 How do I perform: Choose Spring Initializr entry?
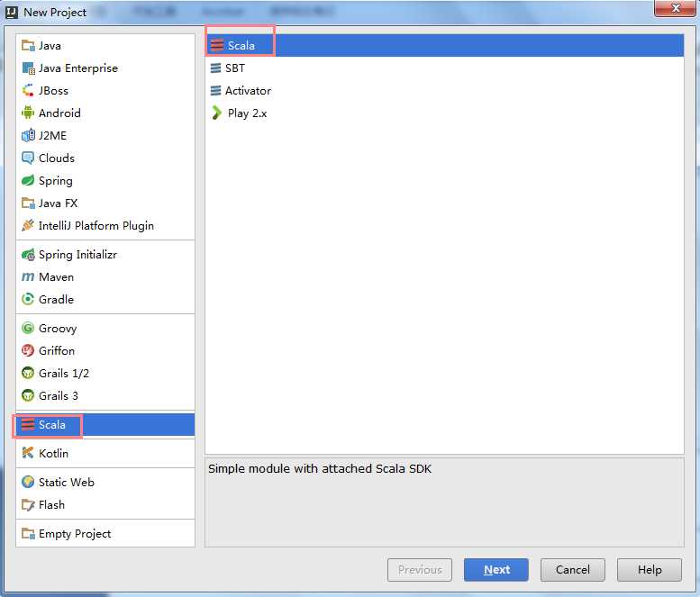pyautogui.click(x=105, y=254)
